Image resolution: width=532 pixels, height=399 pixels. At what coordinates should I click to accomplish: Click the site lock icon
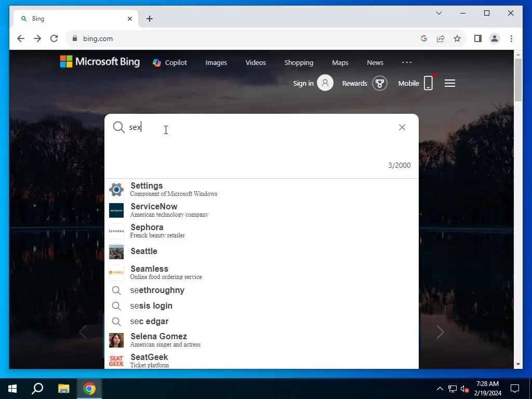pyautogui.click(x=75, y=38)
